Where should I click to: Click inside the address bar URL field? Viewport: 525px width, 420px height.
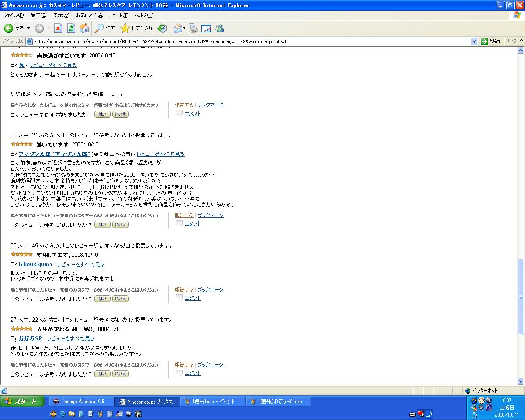point(248,41)
